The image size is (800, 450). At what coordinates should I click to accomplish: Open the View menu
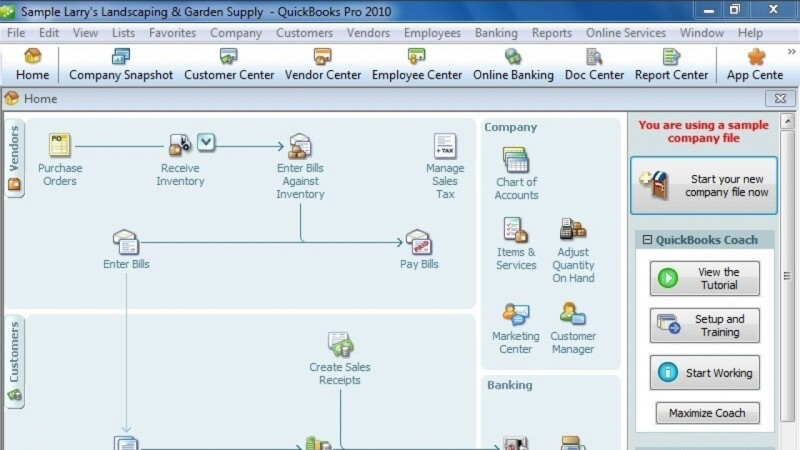click(x=85, y=33)
